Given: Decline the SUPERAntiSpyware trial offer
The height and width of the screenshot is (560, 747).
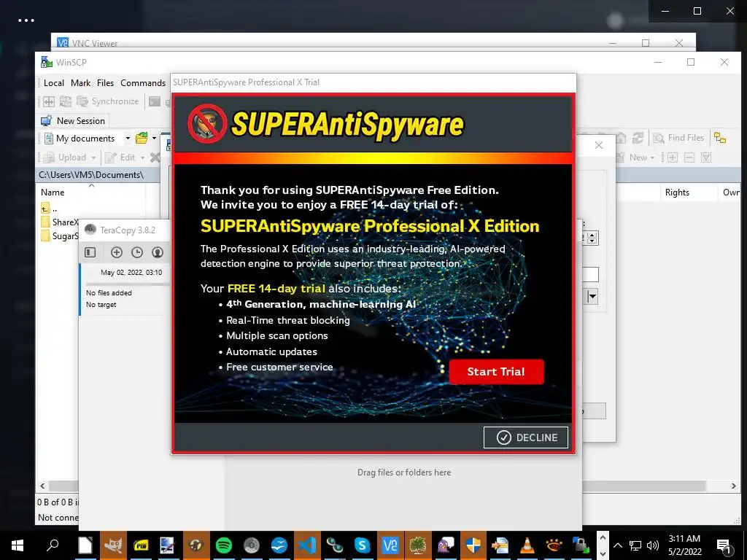Looking at the screenshot, I should pyautogui.click(x=525, y=437).
